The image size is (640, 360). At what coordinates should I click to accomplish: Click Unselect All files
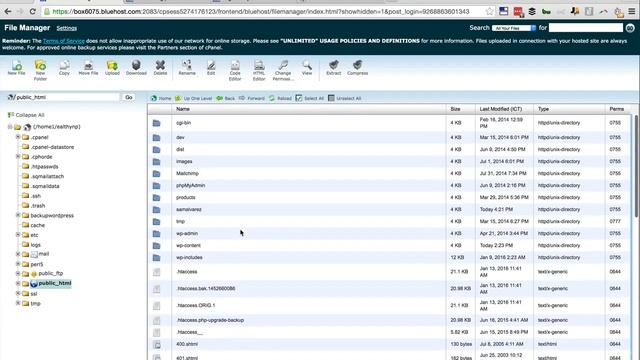345,98
